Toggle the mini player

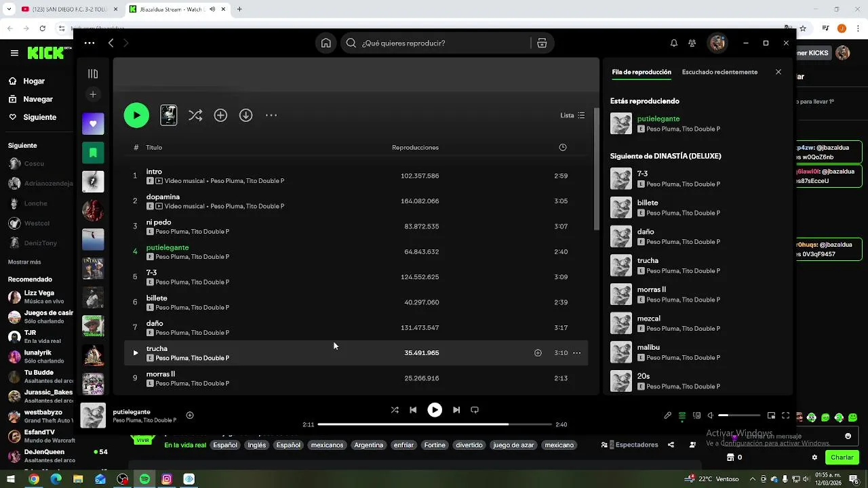coord(771,415)
